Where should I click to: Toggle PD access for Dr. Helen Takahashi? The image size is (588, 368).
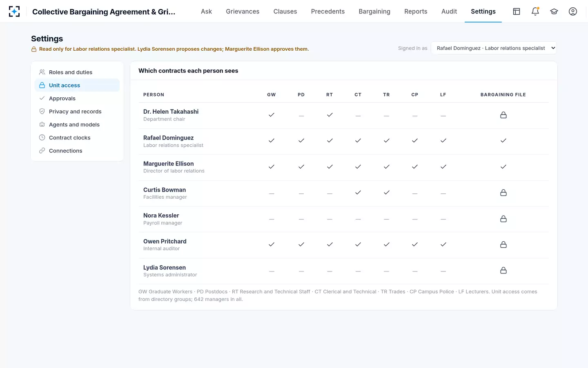click(x=301, y=116)
